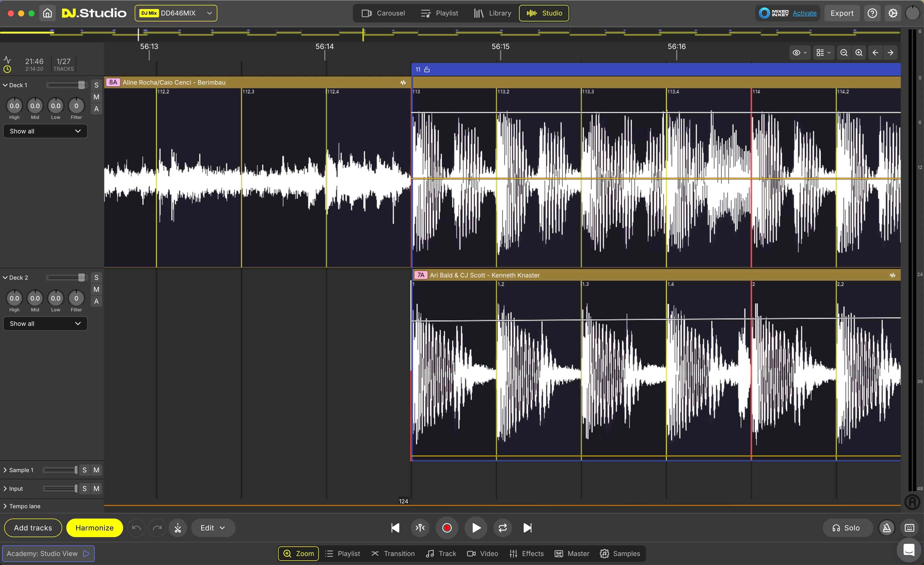This screenshot has width=924, height=565.
Task: Open the DD646MIX mix dropdown
Action: 176,13
